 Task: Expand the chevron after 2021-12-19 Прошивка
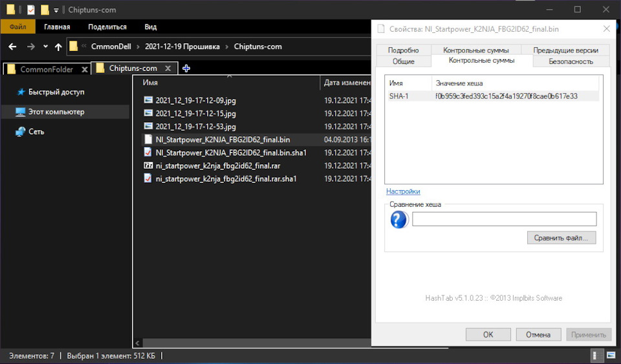coord(227,47)
